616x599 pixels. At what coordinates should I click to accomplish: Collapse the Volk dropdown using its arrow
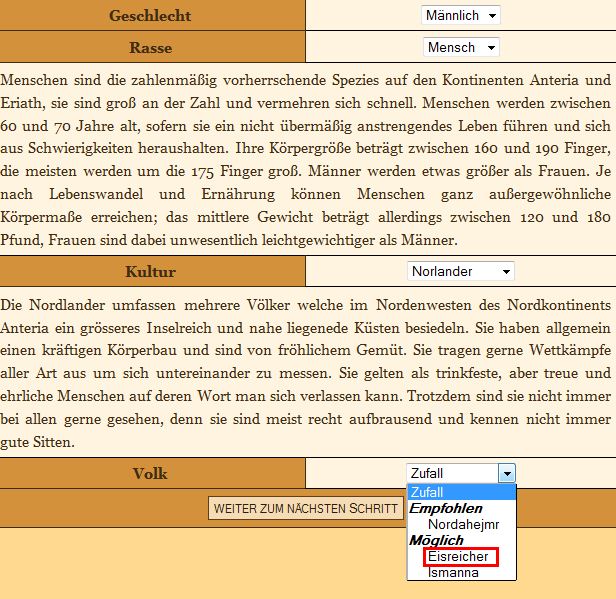coord(507,473)
